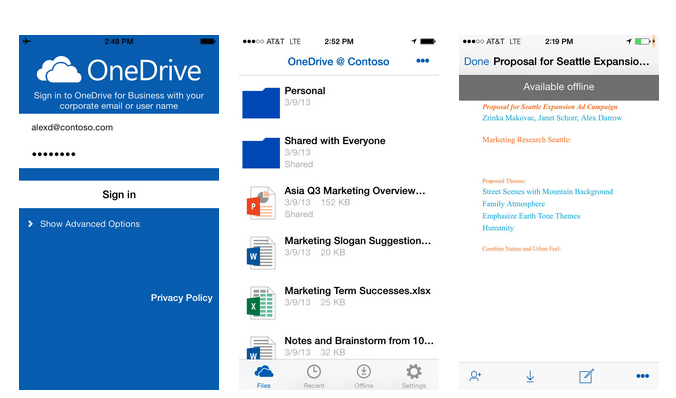
Task: Tap the Marketing Research Seattle heading
Action: (x=526, y=140)
